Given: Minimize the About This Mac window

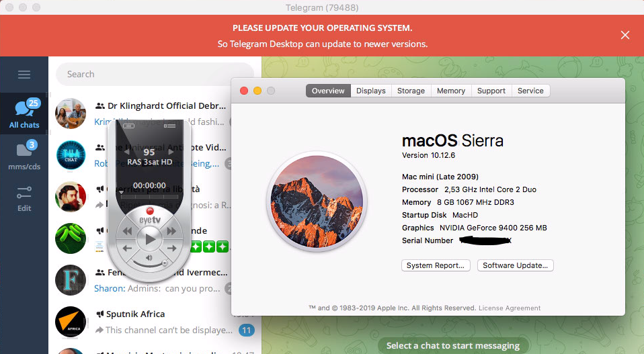Looking at the screenshot, I should [257, 91].
